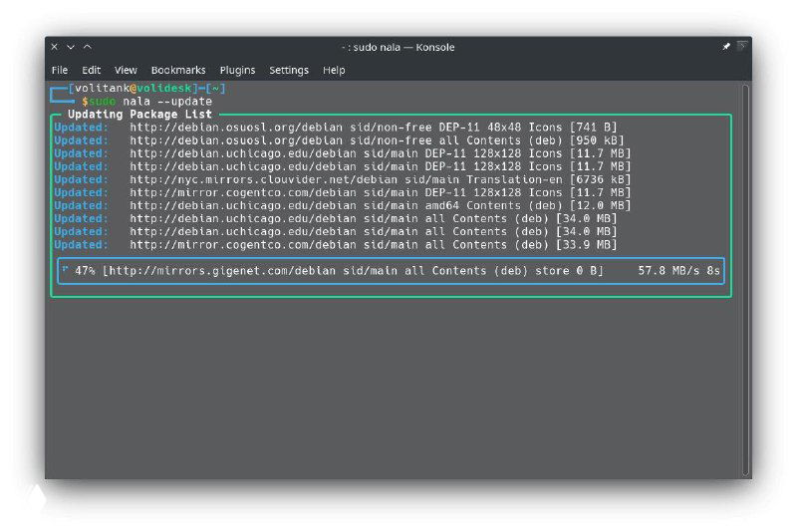
Task: Click the 'sudo nala --update' command text
Action: click(151, 102)
